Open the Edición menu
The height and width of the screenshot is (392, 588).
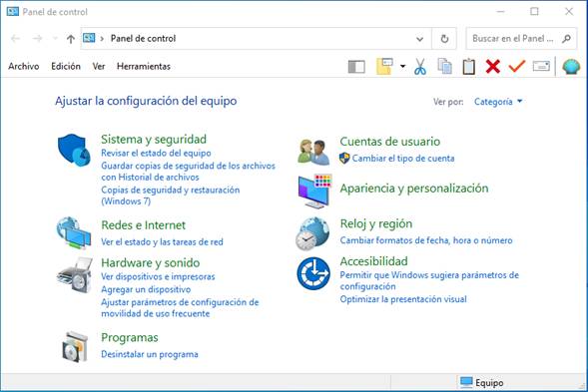66,67
